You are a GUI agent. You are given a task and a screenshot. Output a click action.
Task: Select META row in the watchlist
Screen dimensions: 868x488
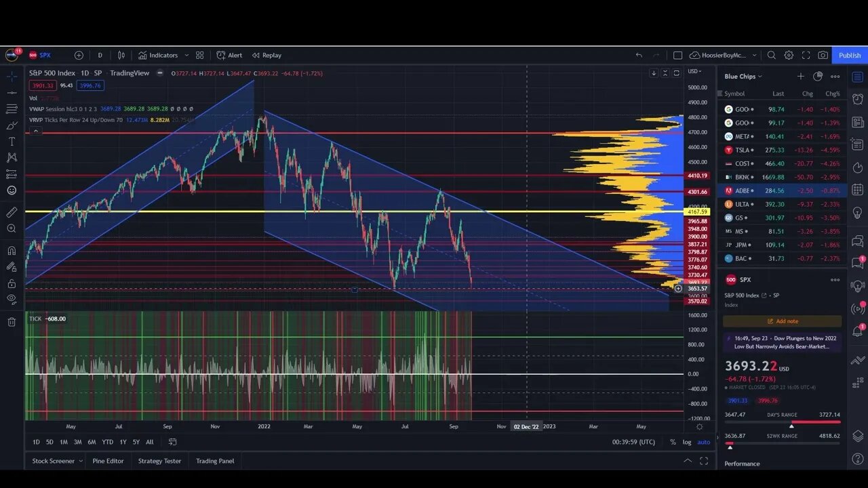tap(783, 136)
